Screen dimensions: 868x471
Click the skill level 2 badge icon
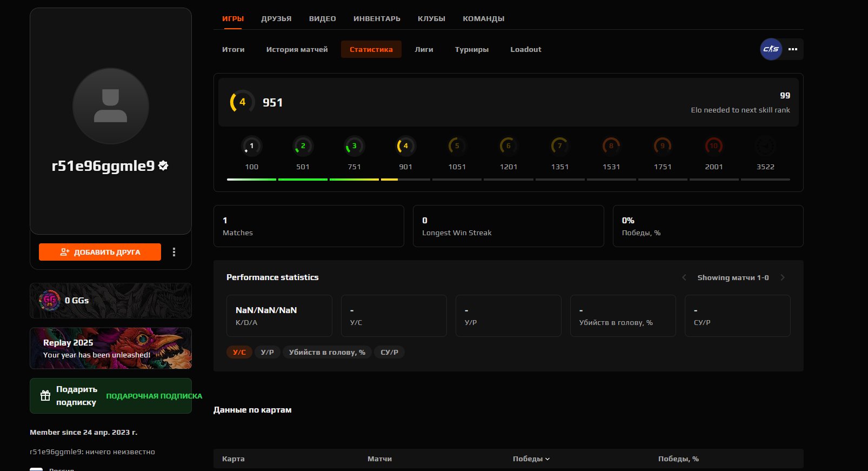[x=303, y=146]
